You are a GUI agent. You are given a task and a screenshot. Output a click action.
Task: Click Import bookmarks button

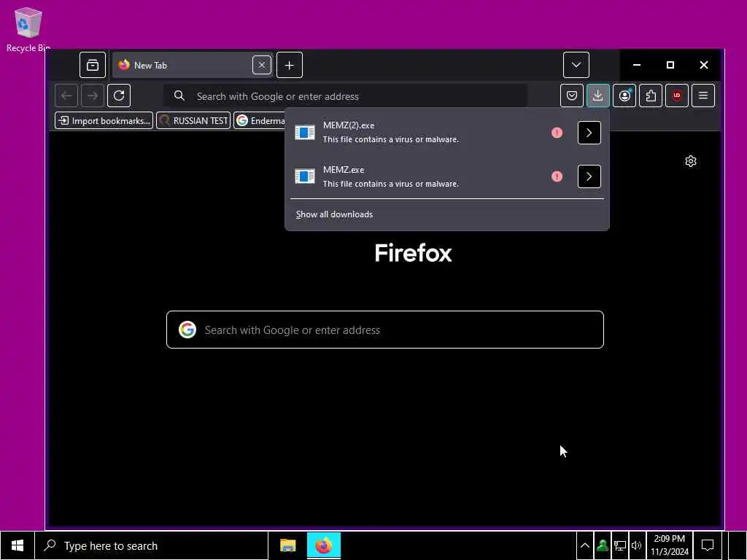(x=104, y=120)
